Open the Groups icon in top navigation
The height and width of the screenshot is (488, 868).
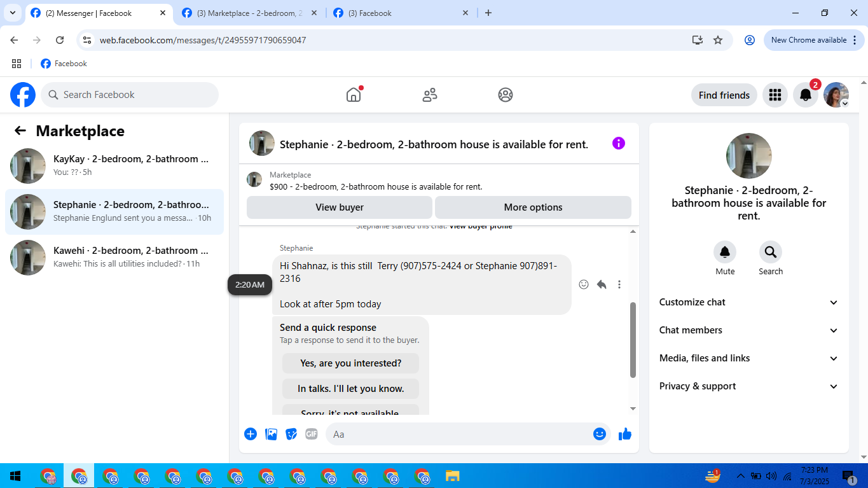(506, 95)
